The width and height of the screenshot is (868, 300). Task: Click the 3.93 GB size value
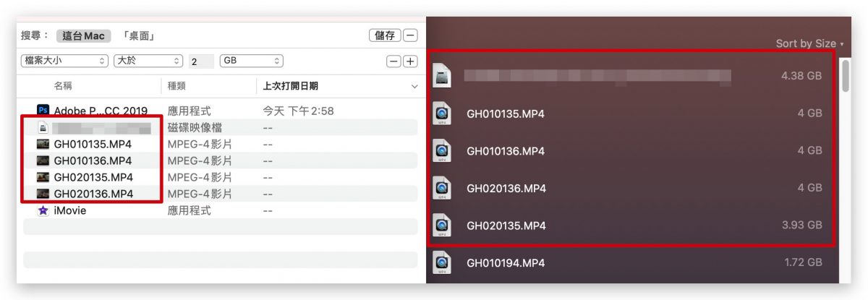tap(801, 226)
